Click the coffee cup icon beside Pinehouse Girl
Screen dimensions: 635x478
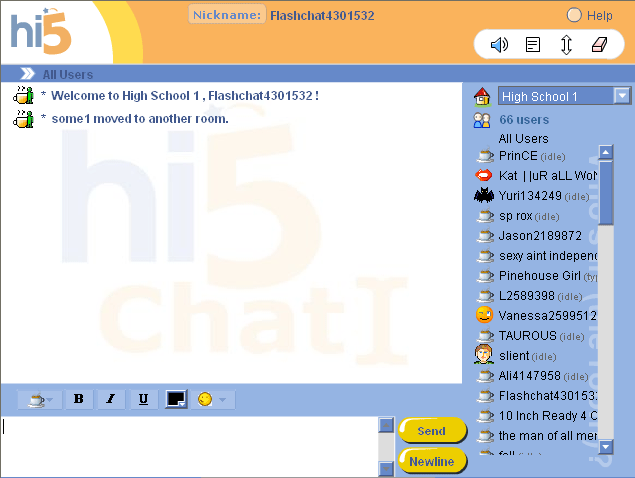tap(485, 276)
